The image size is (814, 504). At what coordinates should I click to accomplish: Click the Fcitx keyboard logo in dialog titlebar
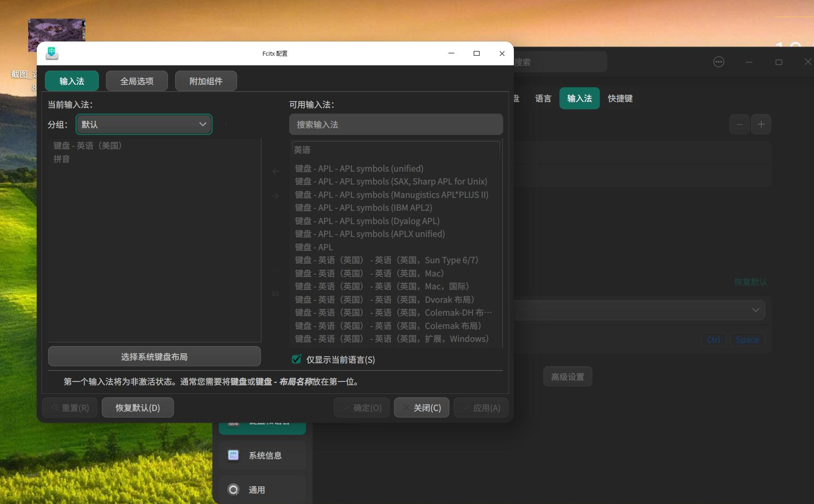(x=52, y=53)
